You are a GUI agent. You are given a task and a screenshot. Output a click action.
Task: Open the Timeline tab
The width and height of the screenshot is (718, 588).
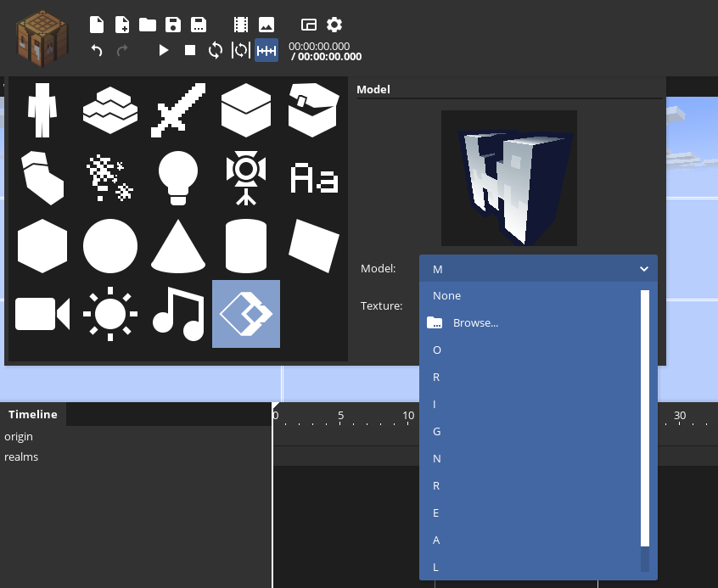point(33,415)
